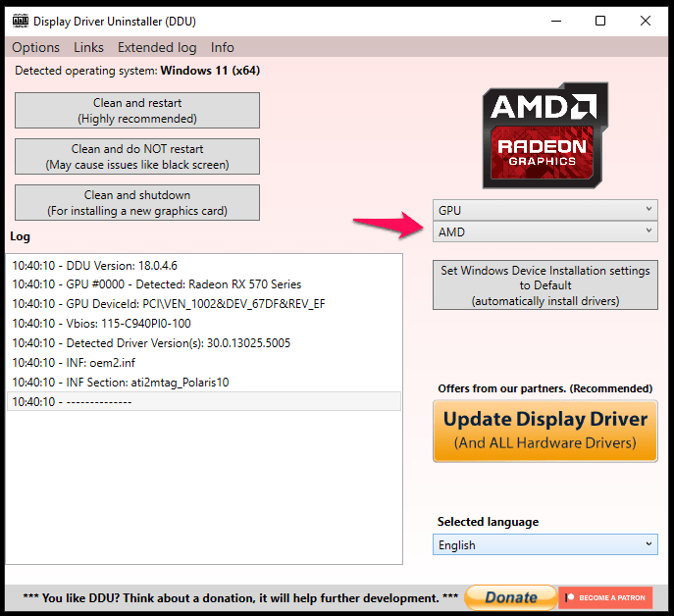Click Clean and do NOT restart

point(137,157)
